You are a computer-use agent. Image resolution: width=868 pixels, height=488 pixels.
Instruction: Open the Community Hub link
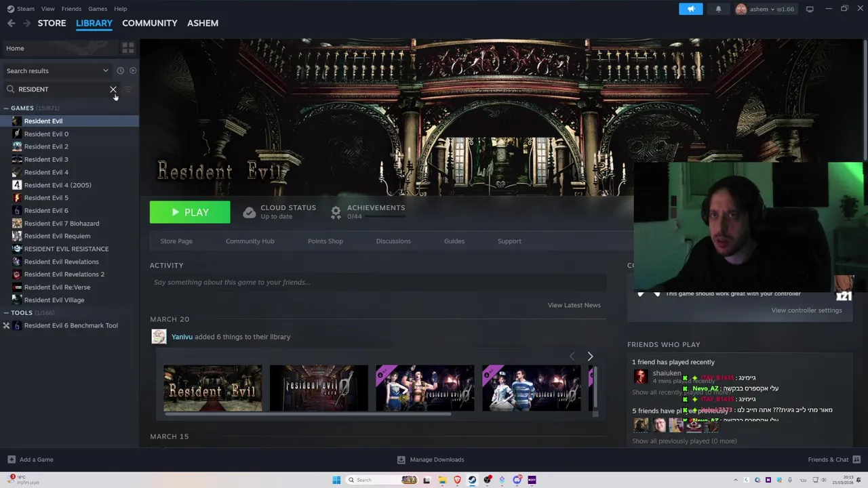(x=250, y=241)
